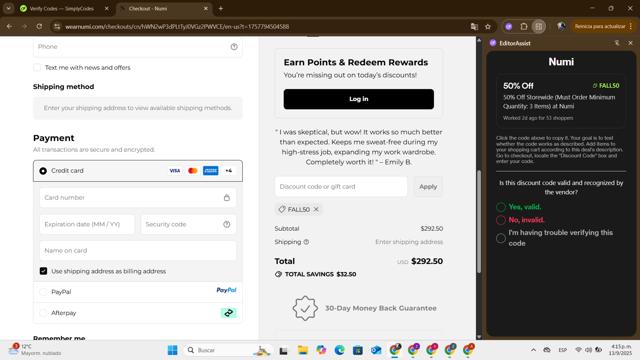Select the PayPal payment option
This screenshot has width=640, height=360.
pyautogui.click(x=43, y=292)
